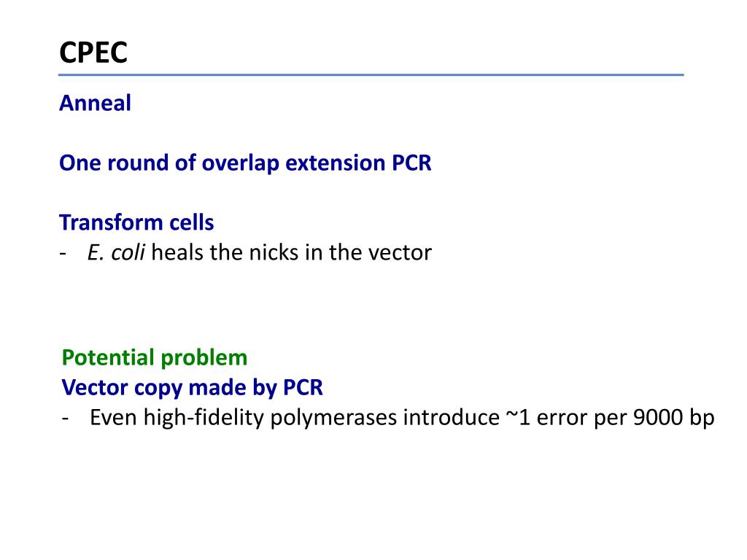The image size is (747, 560).
Task: Select the green Potential problem heading
Action: 155,358
